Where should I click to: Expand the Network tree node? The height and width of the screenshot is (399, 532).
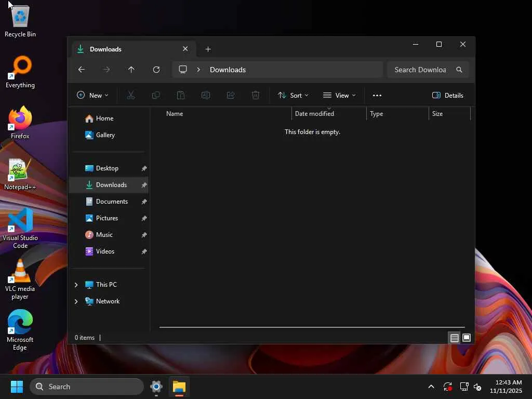pos(76,301)
